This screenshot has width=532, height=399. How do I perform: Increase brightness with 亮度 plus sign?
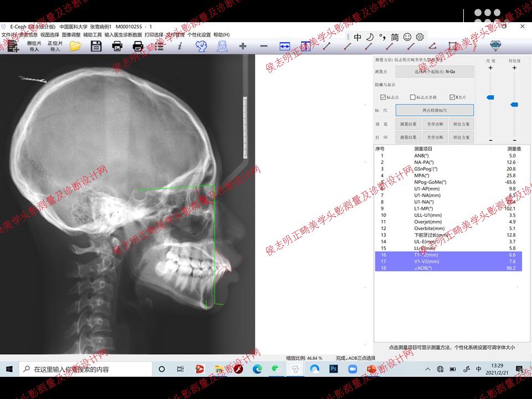(490, 68)
